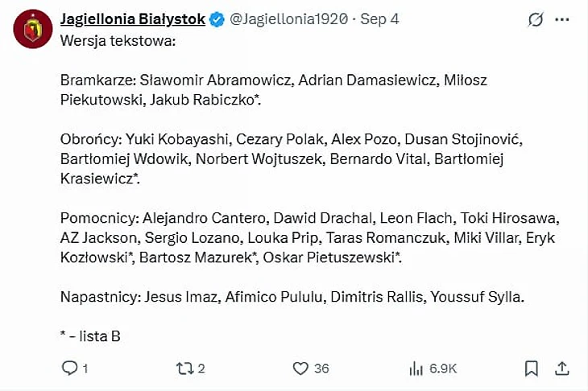The height and width of the screenshot is (391, 588).
Task: Click the blue verified badge
Action: tap(217, 19)
